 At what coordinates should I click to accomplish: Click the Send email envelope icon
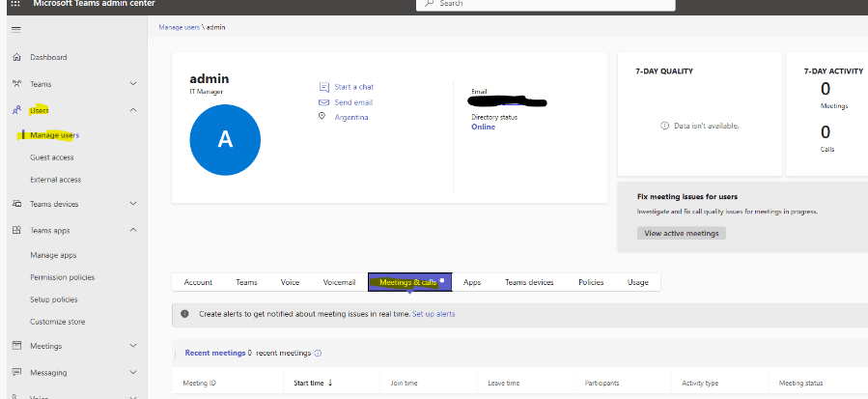coord(323,102)
